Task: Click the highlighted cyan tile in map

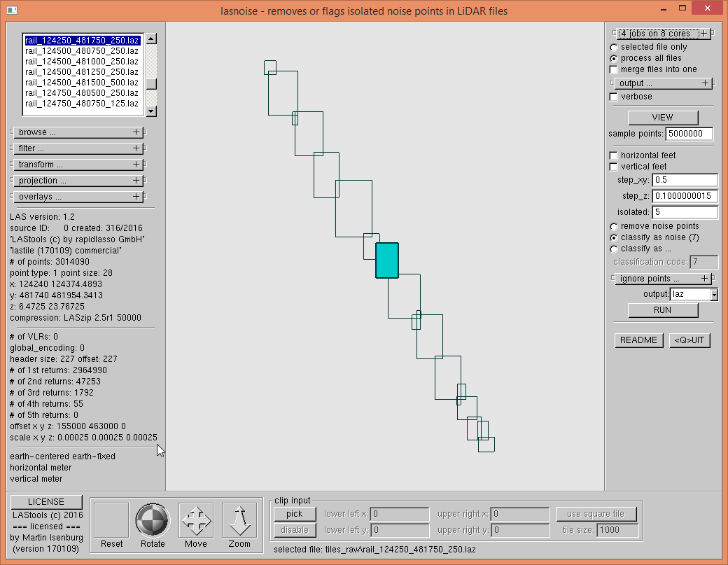Action: click(x=387, y=260)
